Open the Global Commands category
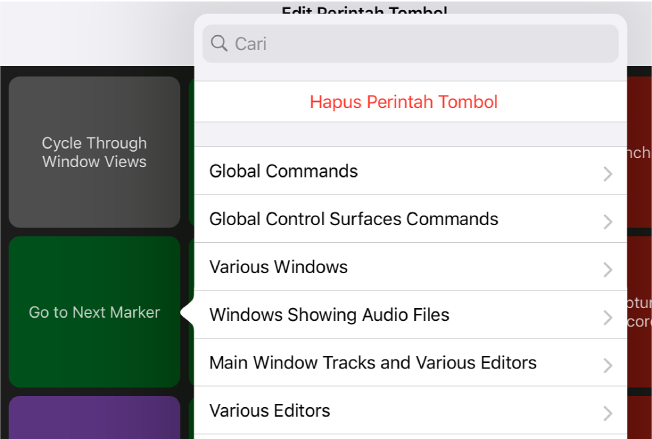This screenshot has height=439, width=652. click(283, 171)
